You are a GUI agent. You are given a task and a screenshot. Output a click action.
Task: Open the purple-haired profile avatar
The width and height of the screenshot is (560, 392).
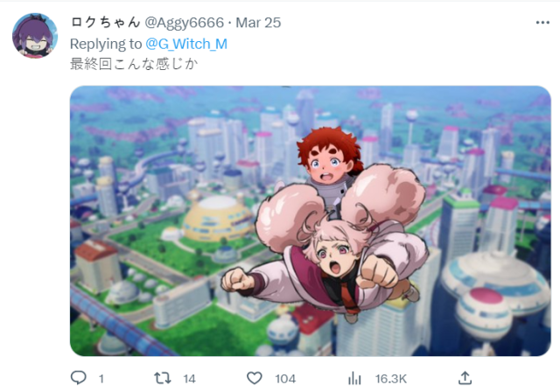(35, 36)
